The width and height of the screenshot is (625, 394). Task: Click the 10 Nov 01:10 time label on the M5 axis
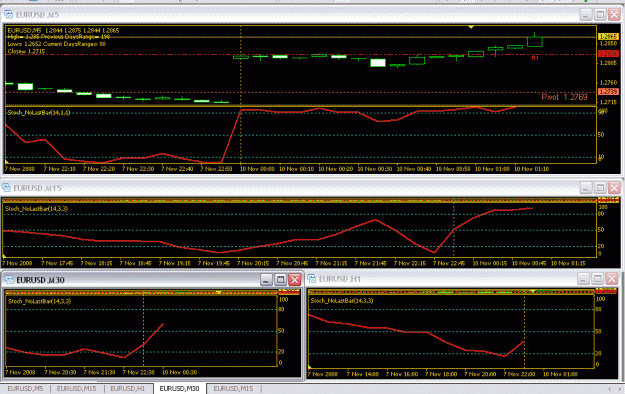[x=531, y=169]
